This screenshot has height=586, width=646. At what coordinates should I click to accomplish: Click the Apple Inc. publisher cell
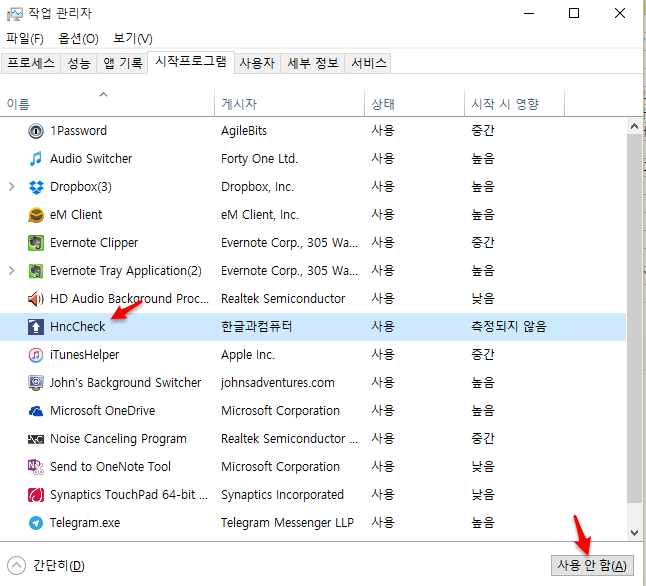[x=248, y=355]
